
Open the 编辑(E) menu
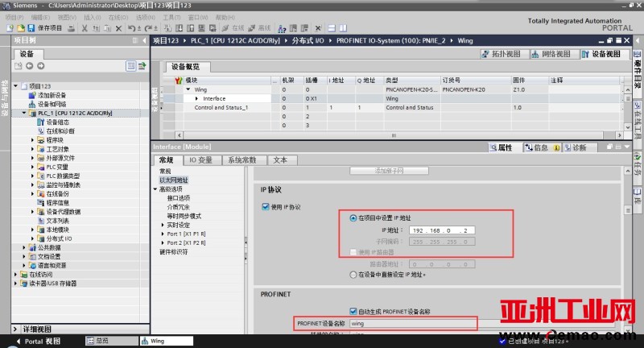click(x=40, y=17)
